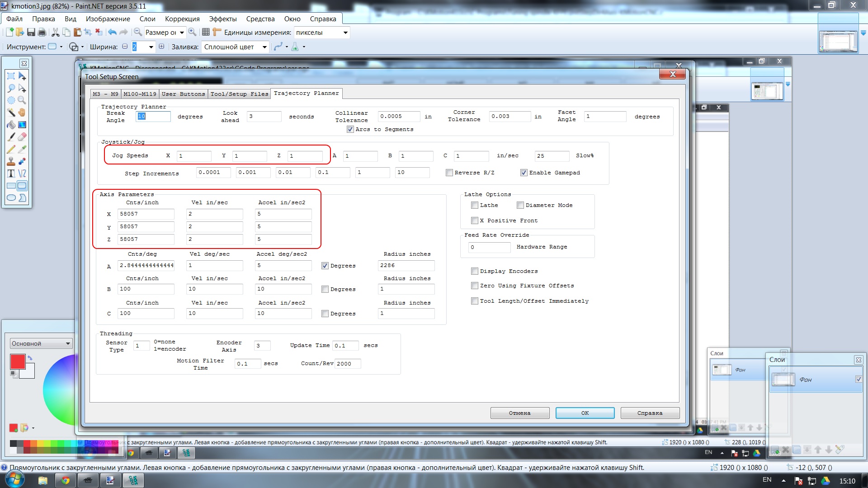The image size is (868, 488).
Task: Expand the Заливка fill style dropdown
Action: pyautogui.click(x=264, y=47)
